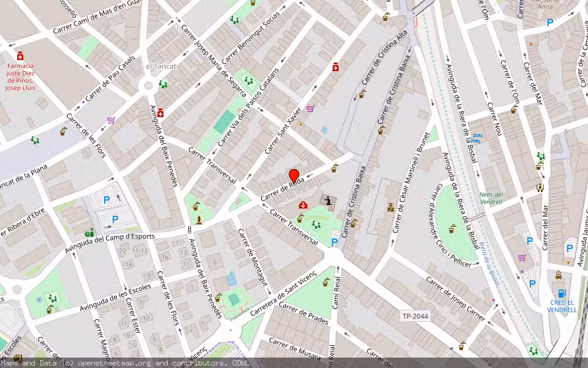
Task: Select the shopping cart icon beside Carrer Sant Xavier
Action: coord(310,109)
